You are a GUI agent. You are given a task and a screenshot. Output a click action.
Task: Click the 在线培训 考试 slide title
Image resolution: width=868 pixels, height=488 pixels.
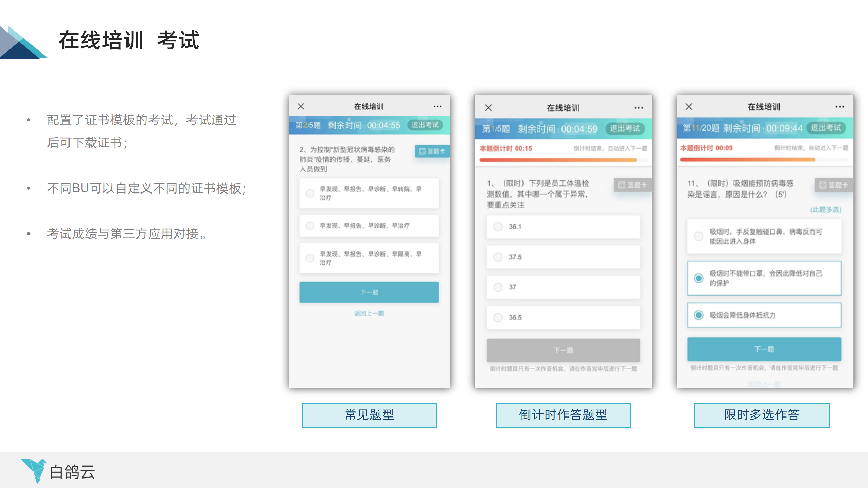point(129,40)
